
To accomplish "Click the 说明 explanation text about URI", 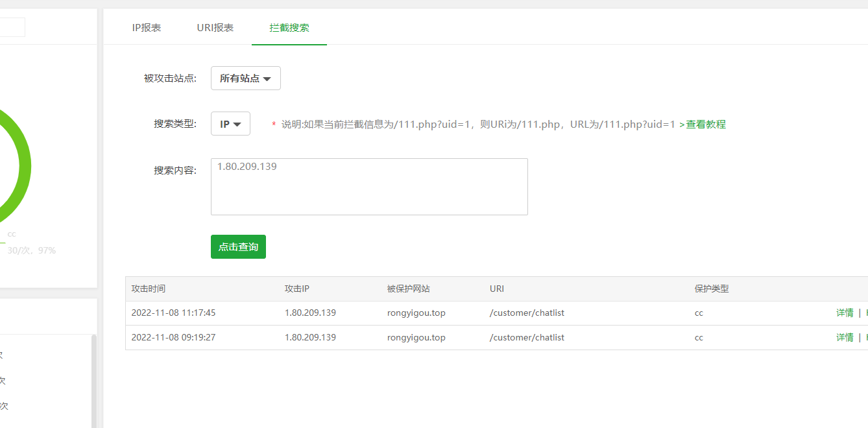I will (x=479, y=124).
